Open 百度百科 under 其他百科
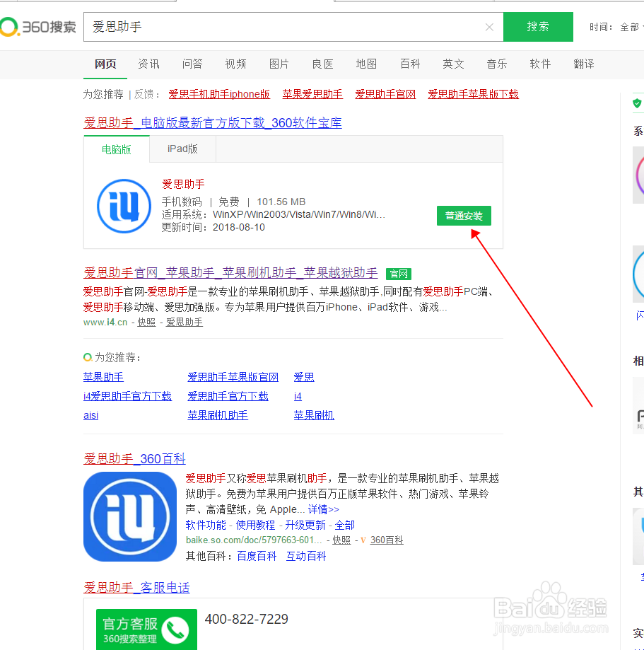This screenshot has width=644, height=650. click(257, 557)
